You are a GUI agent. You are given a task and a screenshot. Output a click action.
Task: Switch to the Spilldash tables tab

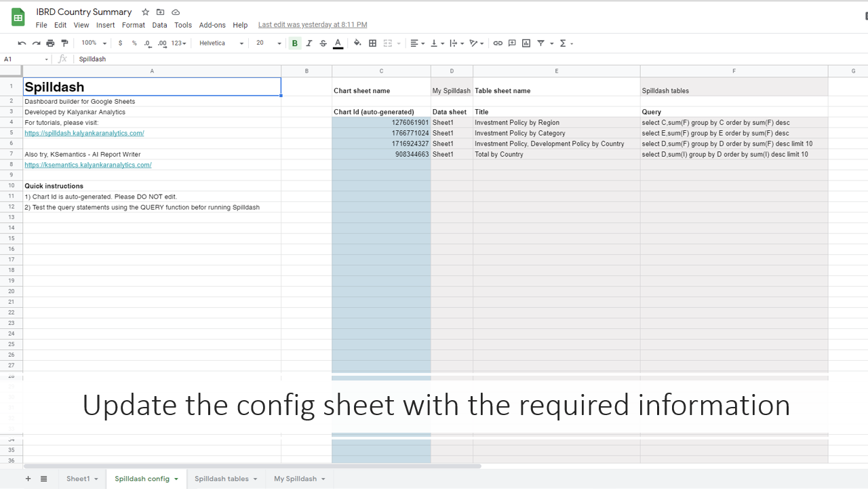tap(226, 479)
